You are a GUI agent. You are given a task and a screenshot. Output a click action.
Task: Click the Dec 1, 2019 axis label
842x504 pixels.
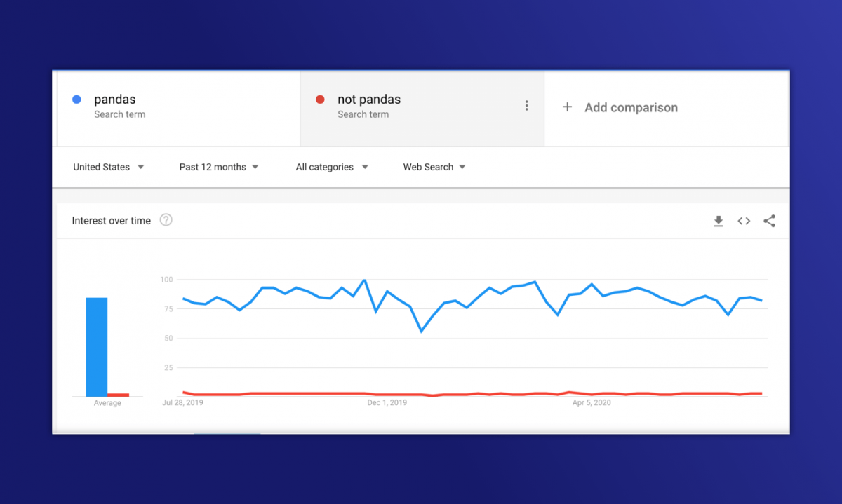(x=387, y=403)
